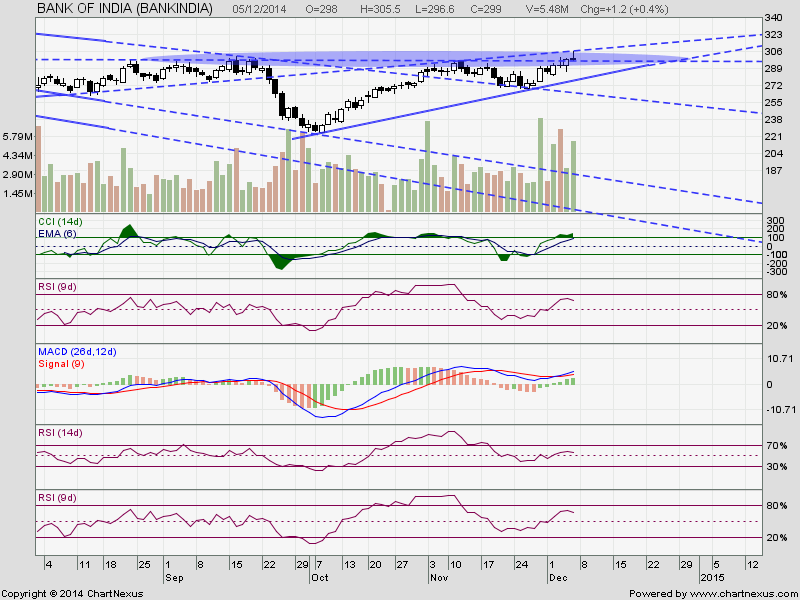Image resolution: width=800 pixels, height=600 pixels.
Task: Click the 10.71 MACD axis label
Action: tap(778, 359)
